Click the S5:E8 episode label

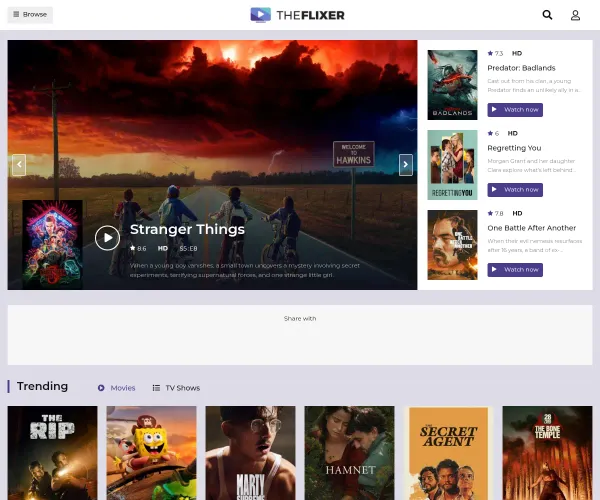pos(188,248)
